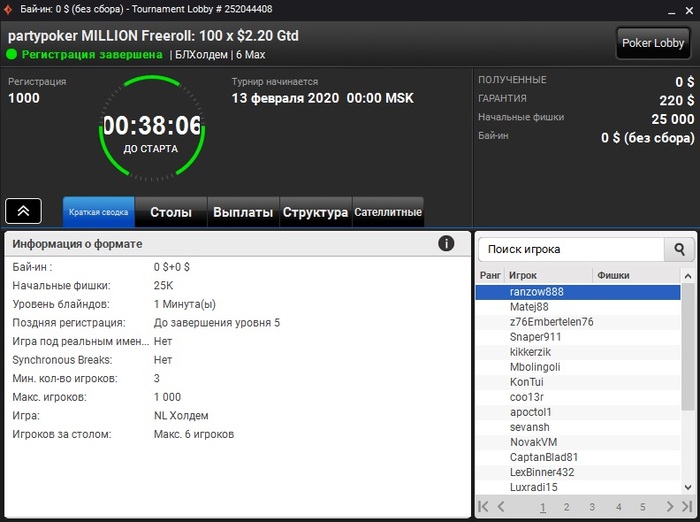Switch to the Столы tab

171,212
